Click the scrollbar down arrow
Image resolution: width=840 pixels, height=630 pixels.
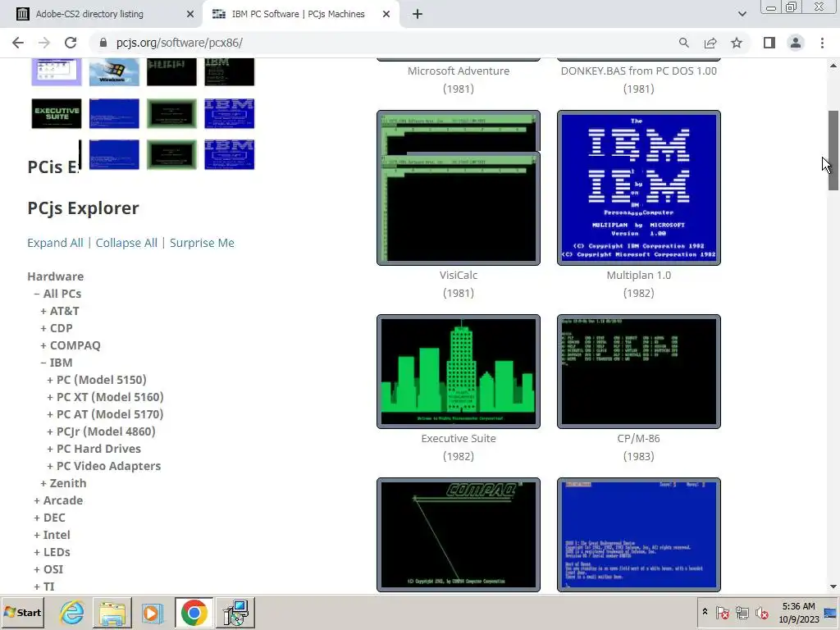pos(833,587)
